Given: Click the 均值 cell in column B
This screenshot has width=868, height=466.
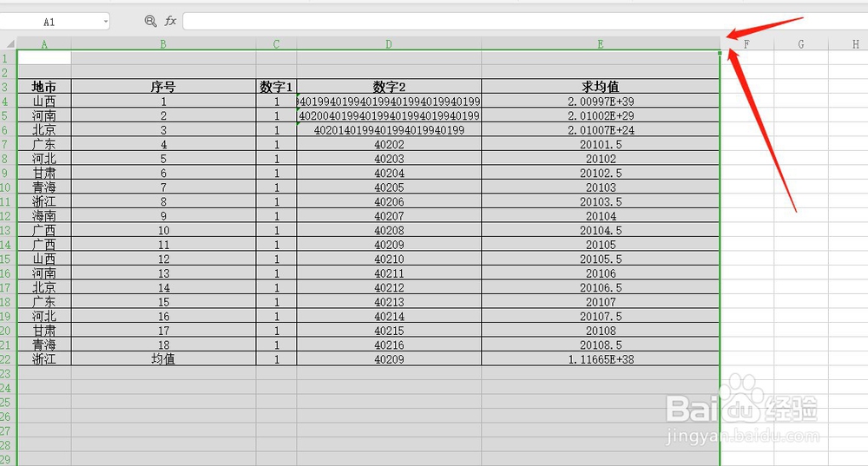Looking at the screenshot, I should click(163, 359).
